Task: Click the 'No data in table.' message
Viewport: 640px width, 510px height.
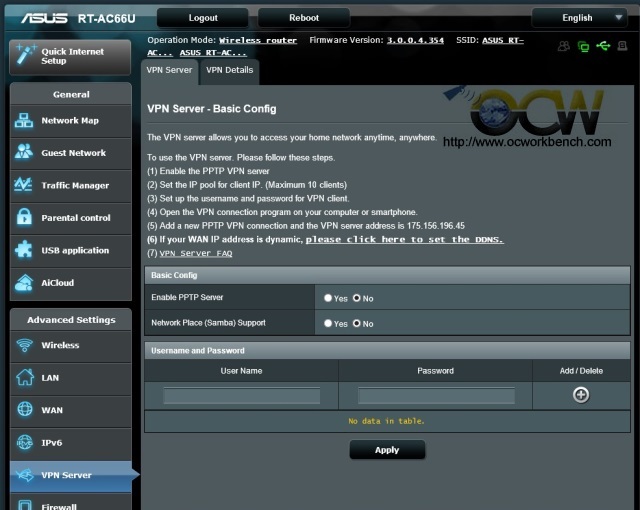Action: point(387,421)
